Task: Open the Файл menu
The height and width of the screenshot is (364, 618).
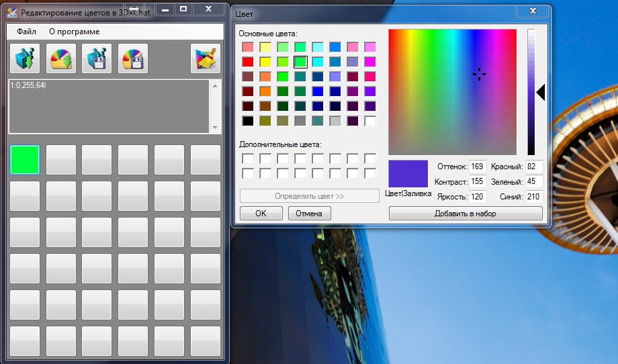Action: click(26, 32)
